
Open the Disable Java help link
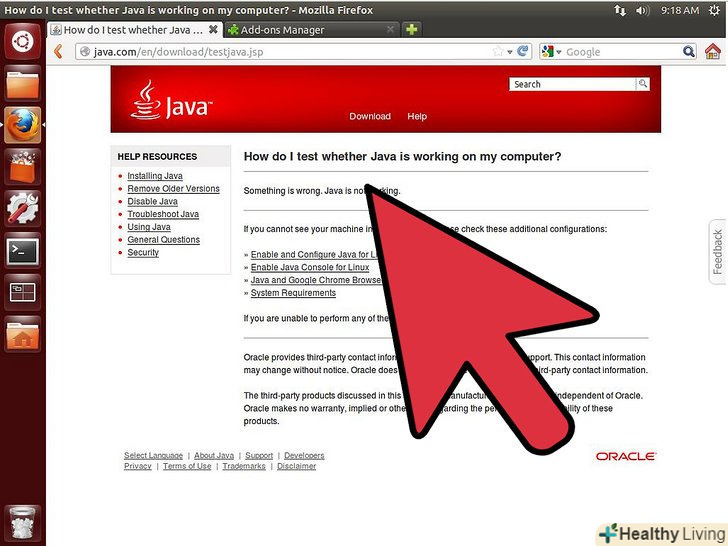coord(152,202)
